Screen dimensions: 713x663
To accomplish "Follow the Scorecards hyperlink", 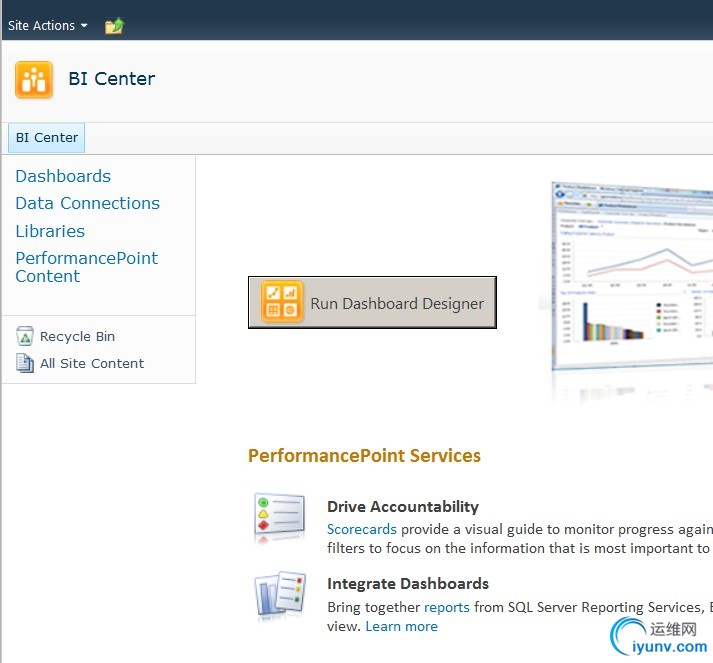I will (362, 529).
